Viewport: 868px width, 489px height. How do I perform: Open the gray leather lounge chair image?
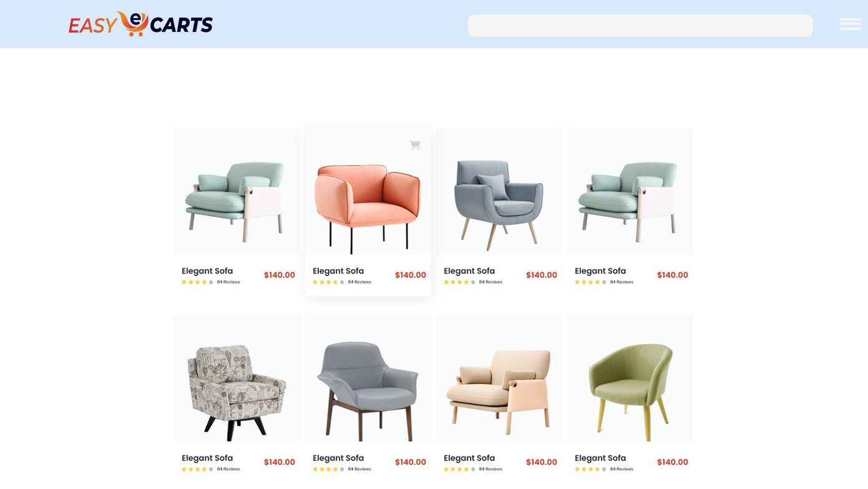368,378
